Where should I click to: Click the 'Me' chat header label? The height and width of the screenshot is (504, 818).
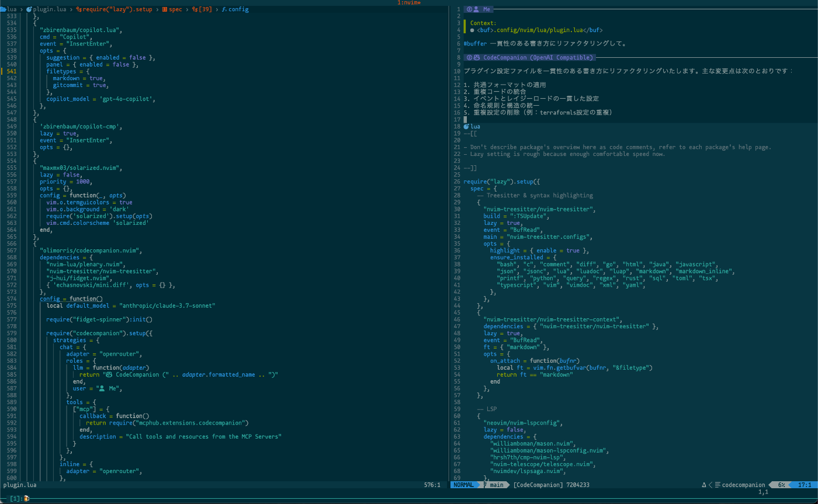(487, 9)
